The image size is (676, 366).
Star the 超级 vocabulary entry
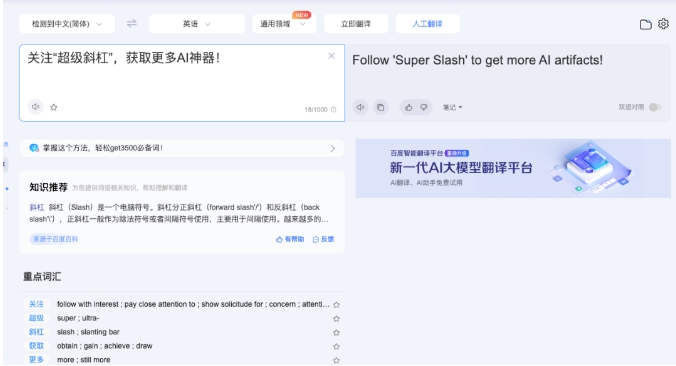(x=336, y=319)
